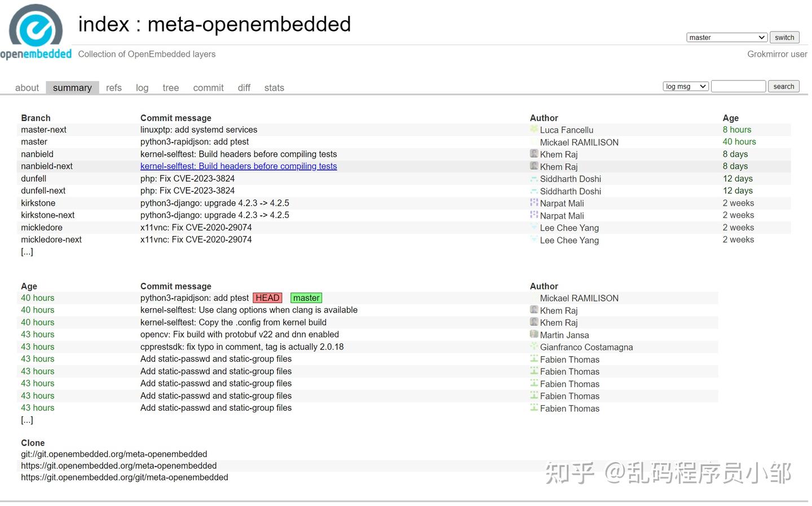
Task: Click the openembedded logo icon
Action: (x=36, y=25)
